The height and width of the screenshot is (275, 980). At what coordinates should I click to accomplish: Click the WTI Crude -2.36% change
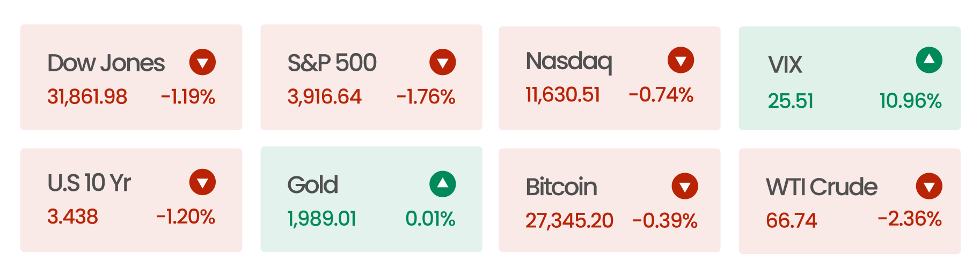(909, 219)
